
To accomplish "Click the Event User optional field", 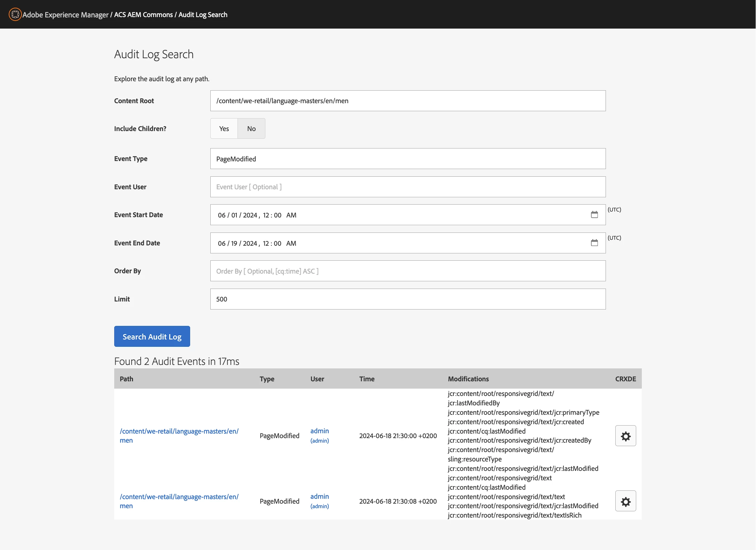I will pos(407,187).
